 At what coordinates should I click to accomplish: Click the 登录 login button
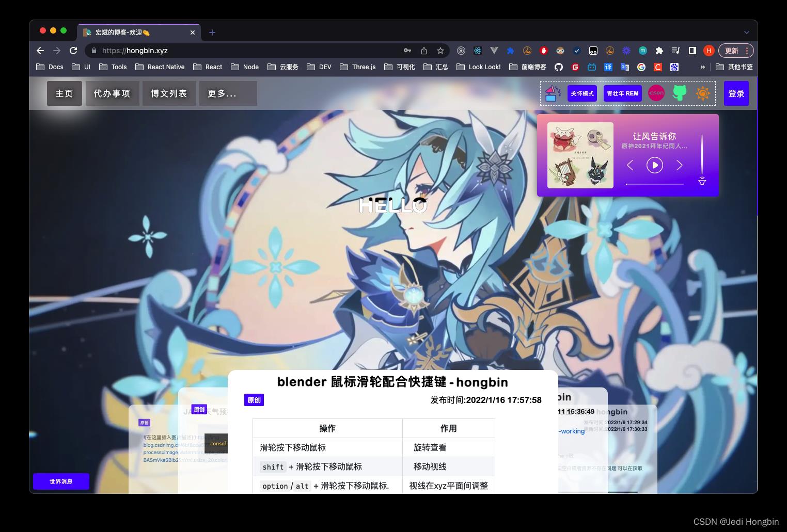(x=736, y=93)
